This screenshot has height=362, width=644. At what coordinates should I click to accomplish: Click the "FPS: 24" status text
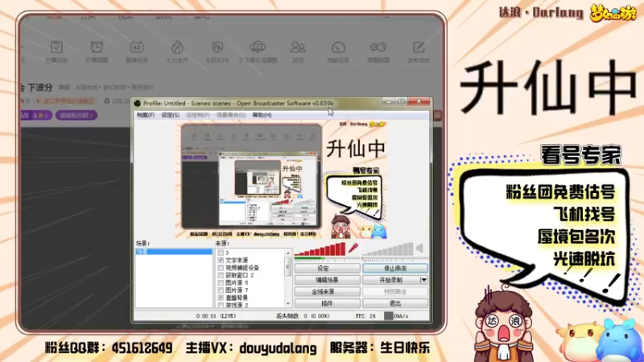(365, 316)
